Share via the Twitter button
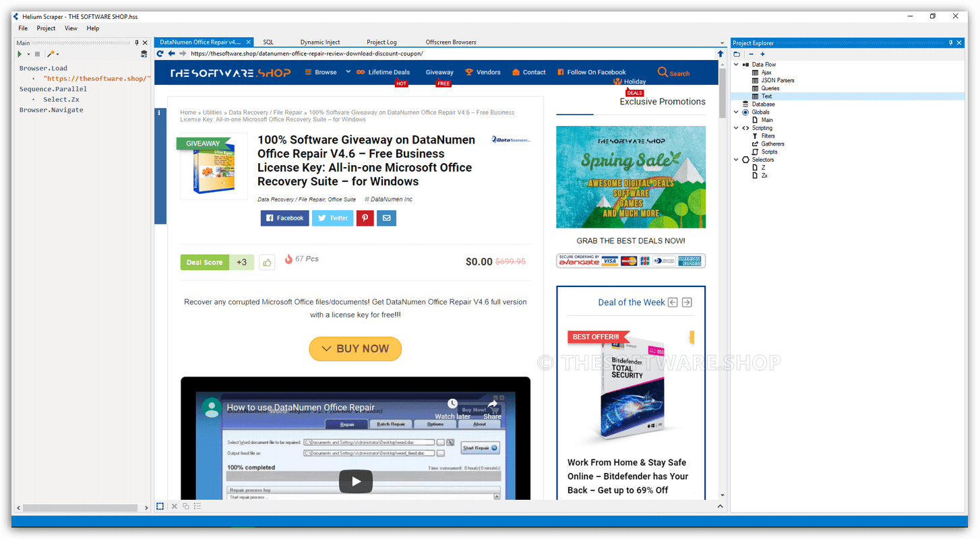 tap(332, 218)
